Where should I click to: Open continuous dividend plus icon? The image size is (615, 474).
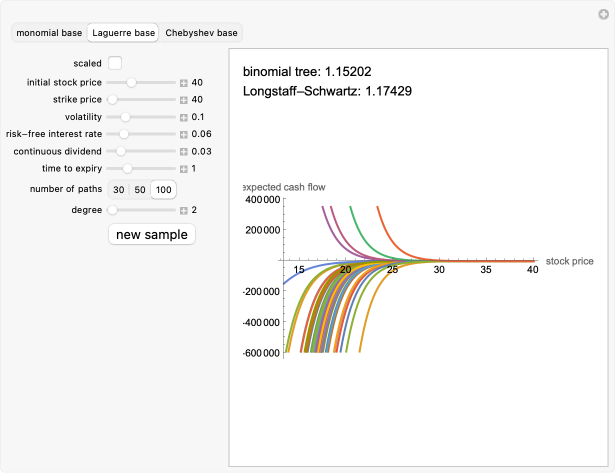184,151
